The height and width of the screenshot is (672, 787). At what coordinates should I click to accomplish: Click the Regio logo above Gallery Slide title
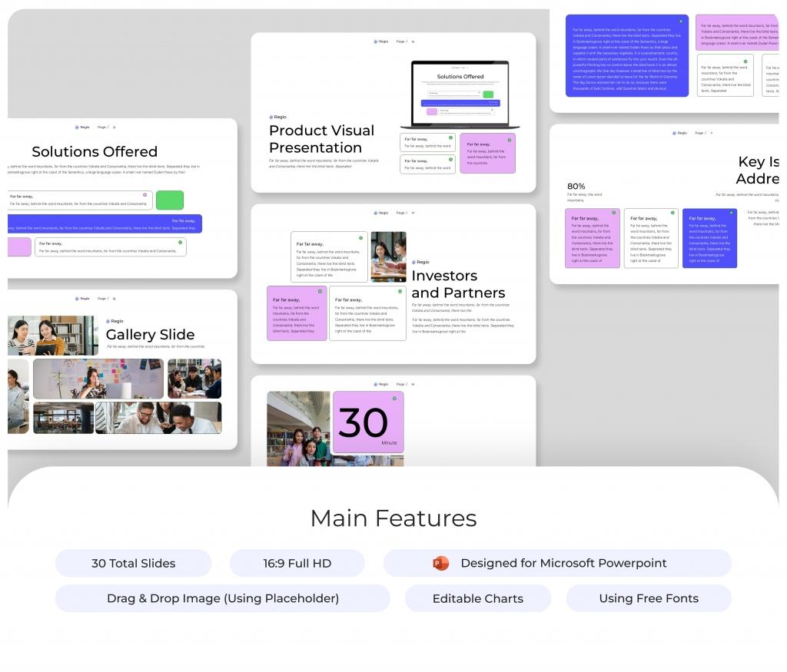click(x=115, y=321)
